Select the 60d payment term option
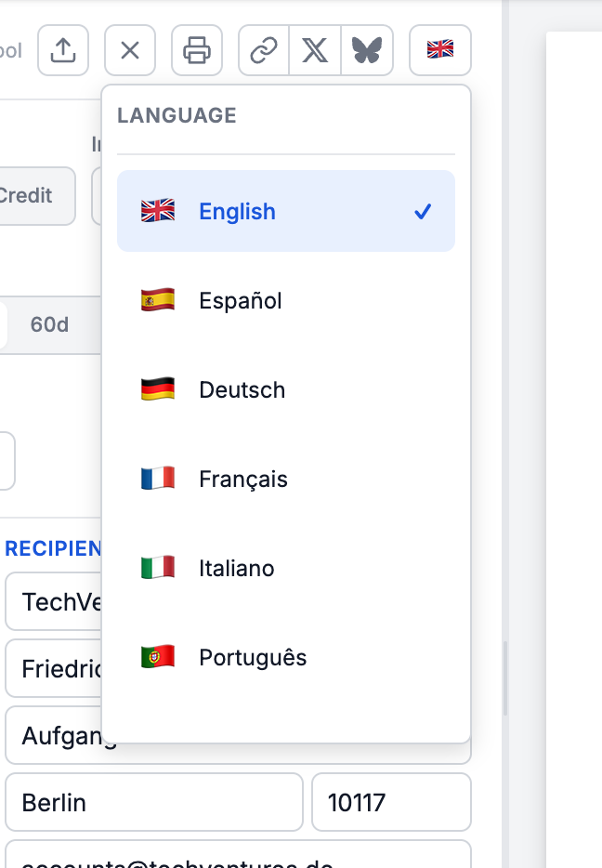The image size is (602, 868). tap(50, 325)
